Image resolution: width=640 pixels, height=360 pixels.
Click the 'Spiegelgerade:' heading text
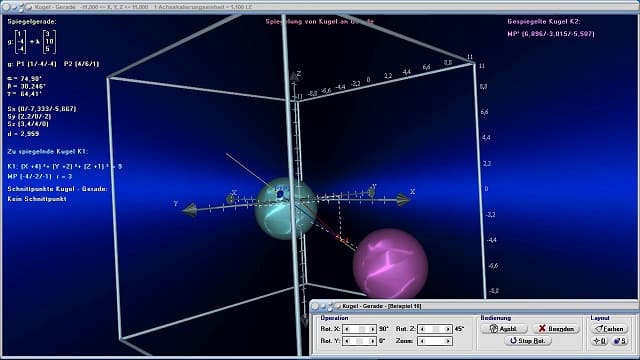coord(32,22)
